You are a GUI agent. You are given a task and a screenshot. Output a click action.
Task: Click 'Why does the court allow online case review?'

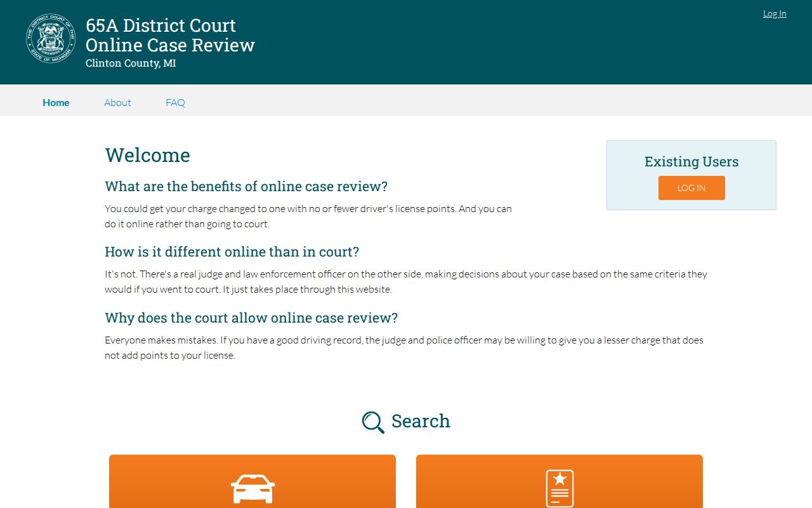pyautogui.click(x=251, y=317)
